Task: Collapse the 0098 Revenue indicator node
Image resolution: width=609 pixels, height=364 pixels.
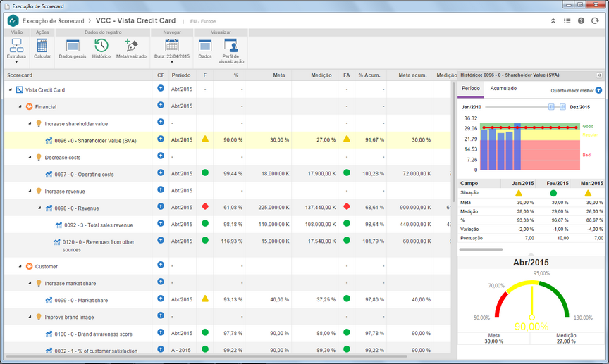Action: (x=39, y=208)
